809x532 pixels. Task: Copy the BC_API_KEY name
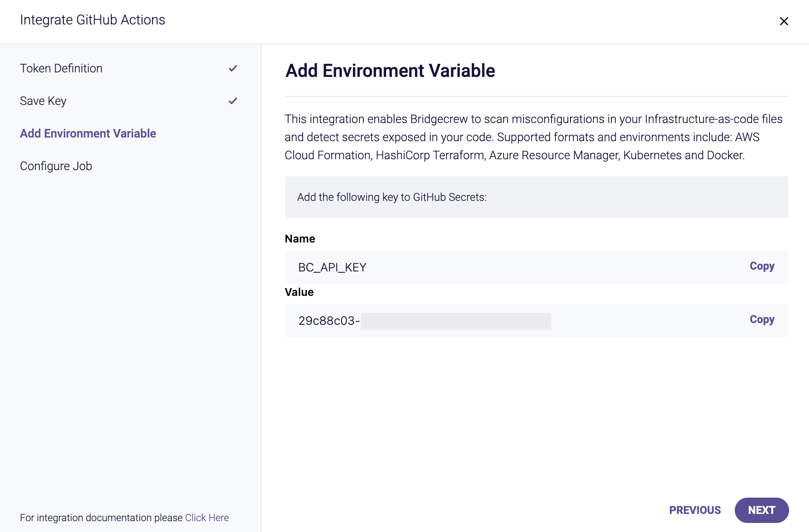click(x=762, y=266)
